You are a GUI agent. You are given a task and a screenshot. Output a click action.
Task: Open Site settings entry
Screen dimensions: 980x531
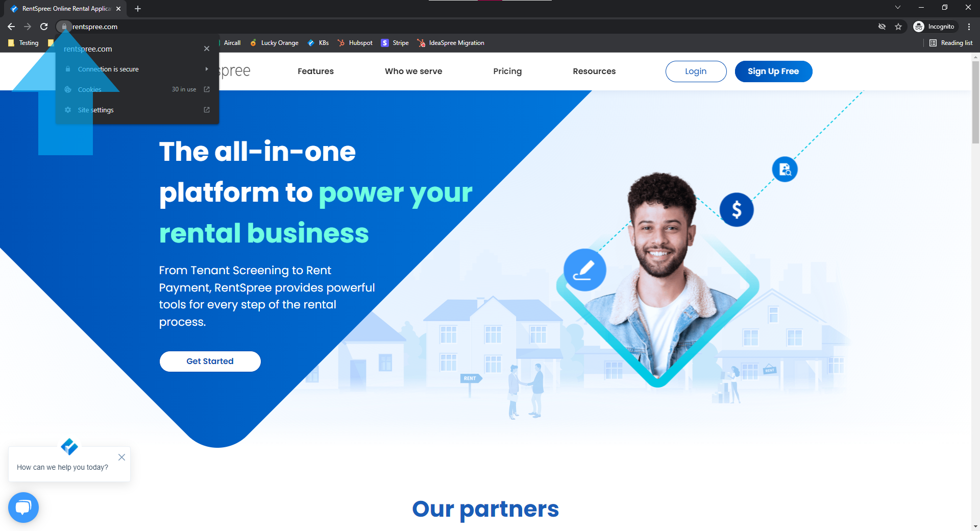point(137,110)
